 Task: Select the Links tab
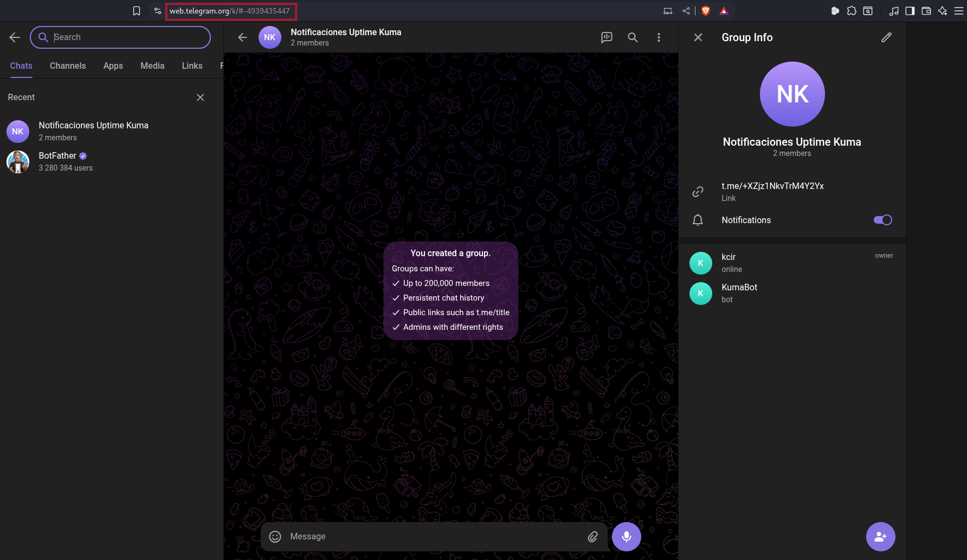(192, 66)
